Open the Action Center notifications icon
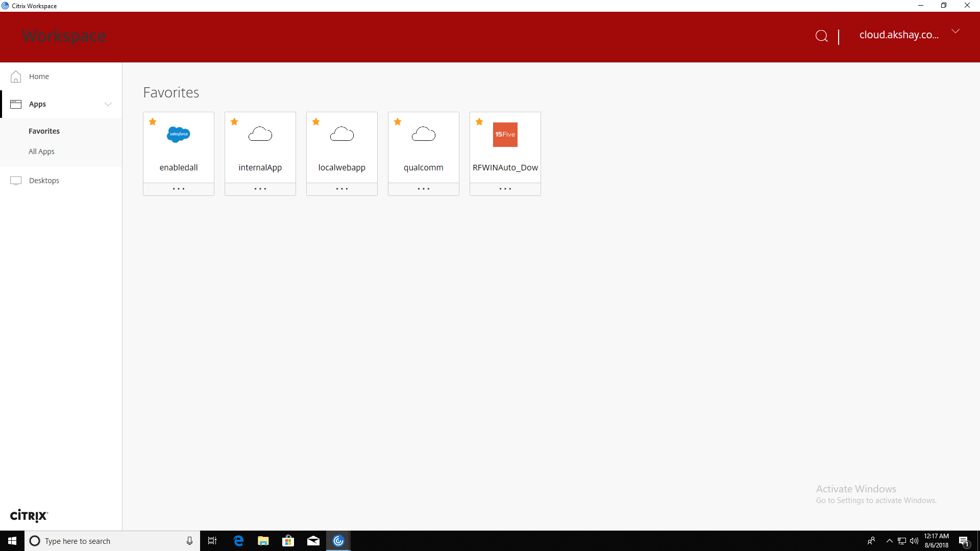The image size is (980, 551). click(964, 541)
